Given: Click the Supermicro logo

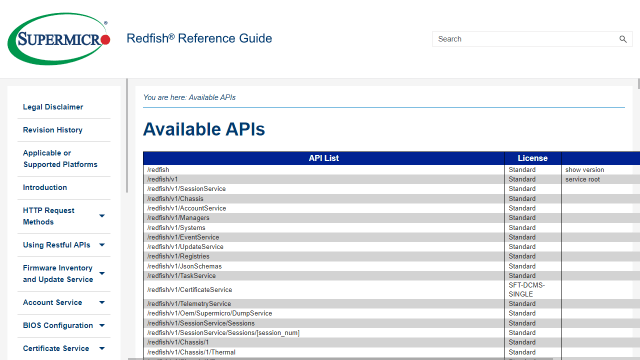Looking at the screenshot, I should (59, 38).
